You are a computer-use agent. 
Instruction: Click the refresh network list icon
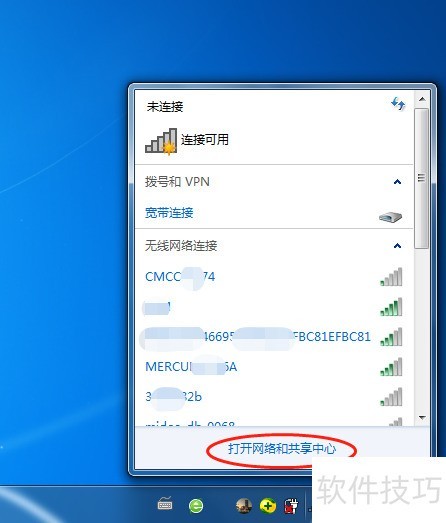[398, 104]
